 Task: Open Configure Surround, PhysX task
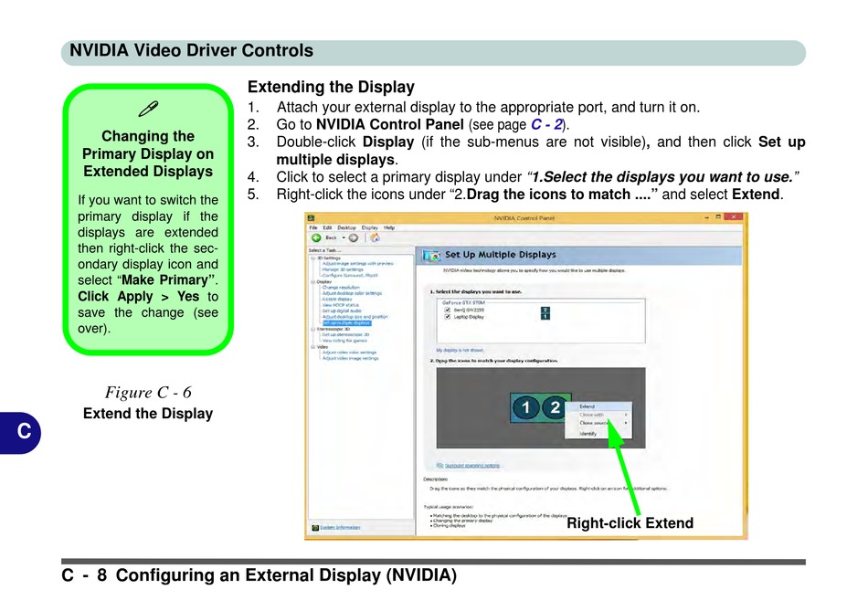[350, 275]
